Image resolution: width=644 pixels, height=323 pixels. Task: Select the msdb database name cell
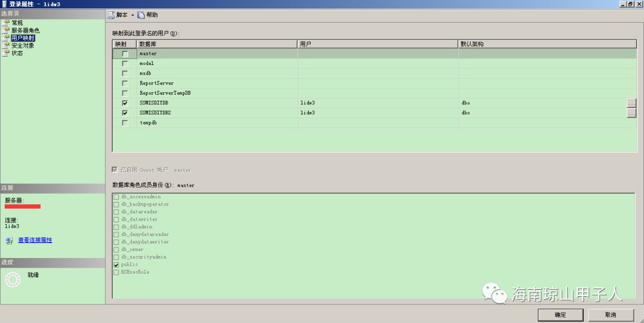[217, 73]
